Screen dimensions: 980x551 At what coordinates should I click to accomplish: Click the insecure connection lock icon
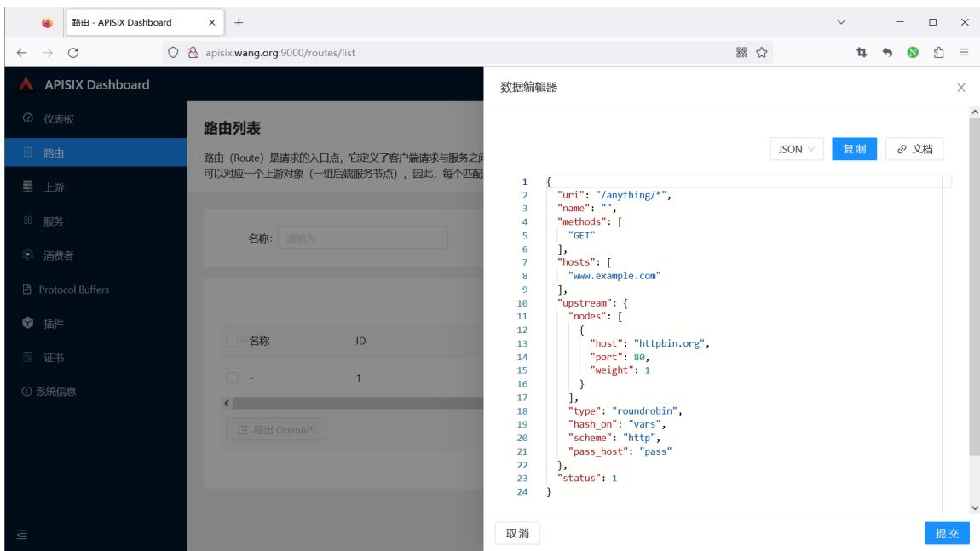tap(193, 53)
